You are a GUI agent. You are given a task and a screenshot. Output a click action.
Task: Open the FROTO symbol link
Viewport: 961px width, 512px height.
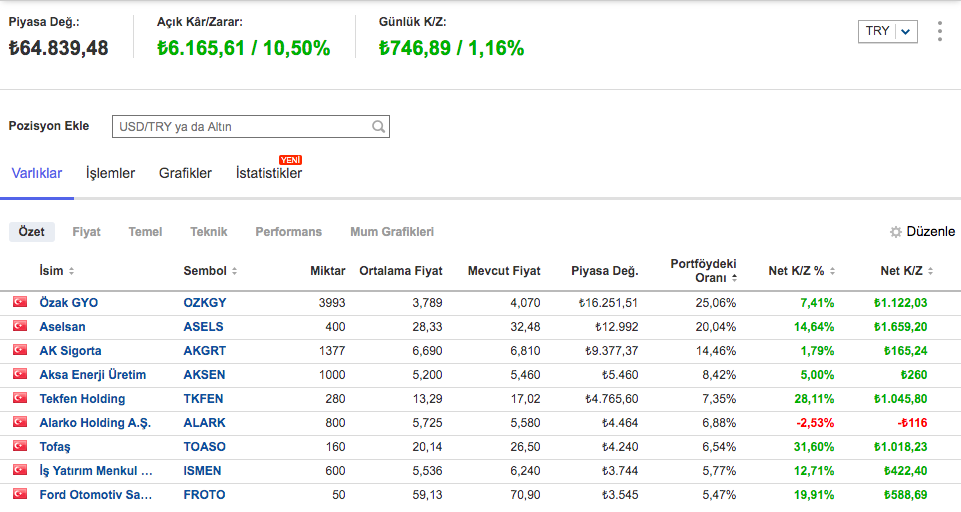pyautogui.click(x=204, y=494)
